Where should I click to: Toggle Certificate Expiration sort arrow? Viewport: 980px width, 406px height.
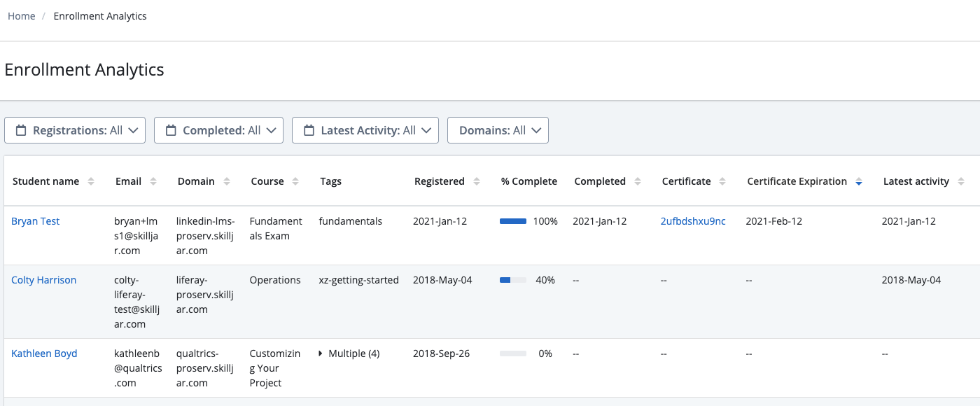pyautogui.click(x=859, y=181)
